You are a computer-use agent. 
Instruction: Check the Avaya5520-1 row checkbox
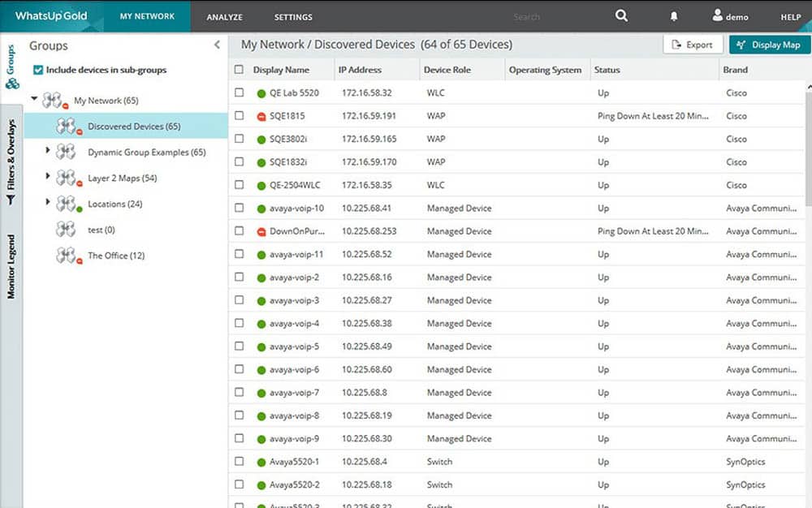[239, 462]
